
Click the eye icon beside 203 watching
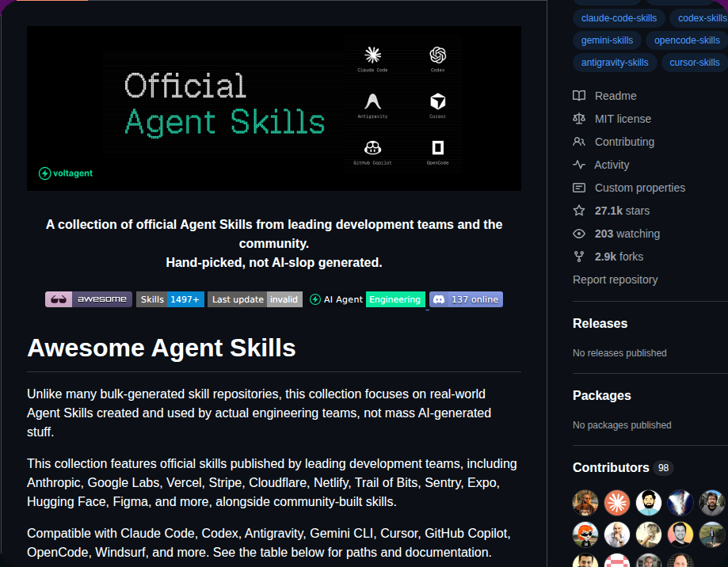579,234
